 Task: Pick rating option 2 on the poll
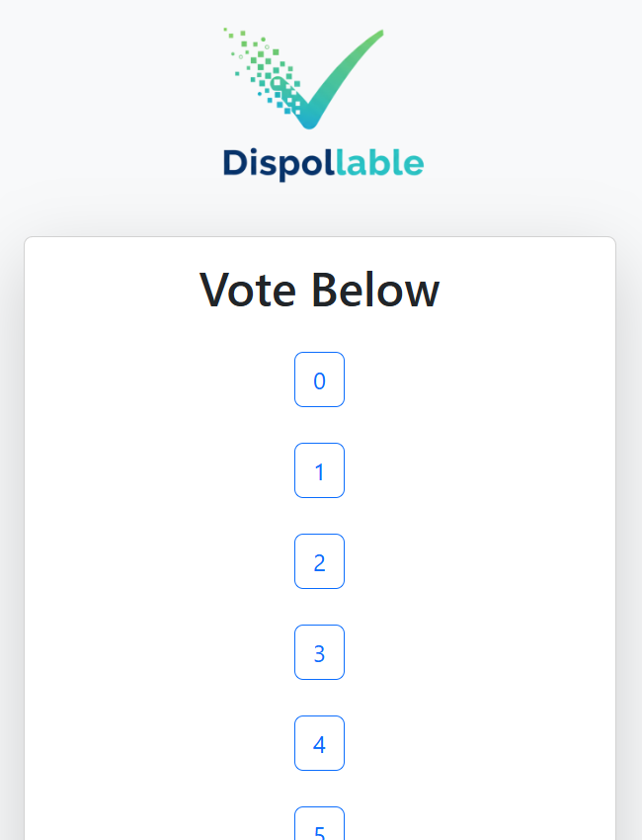coord(319,561)
